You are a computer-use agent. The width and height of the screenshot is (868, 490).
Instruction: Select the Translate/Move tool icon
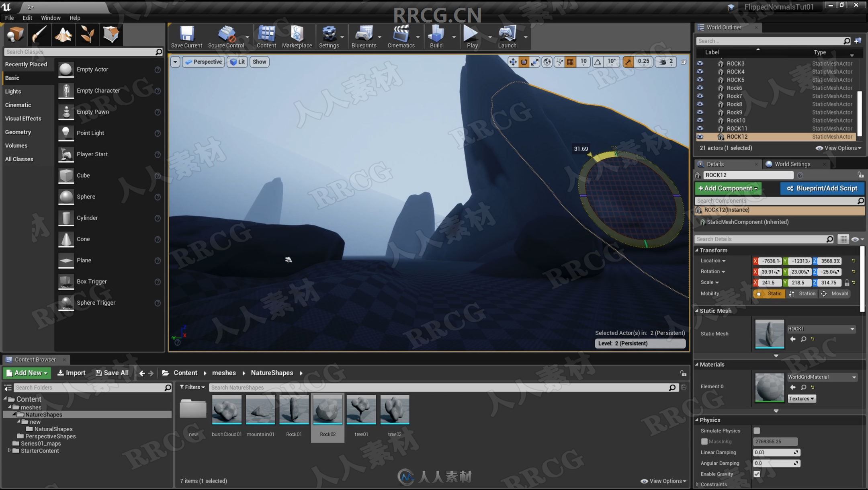[x=513, y=62]
